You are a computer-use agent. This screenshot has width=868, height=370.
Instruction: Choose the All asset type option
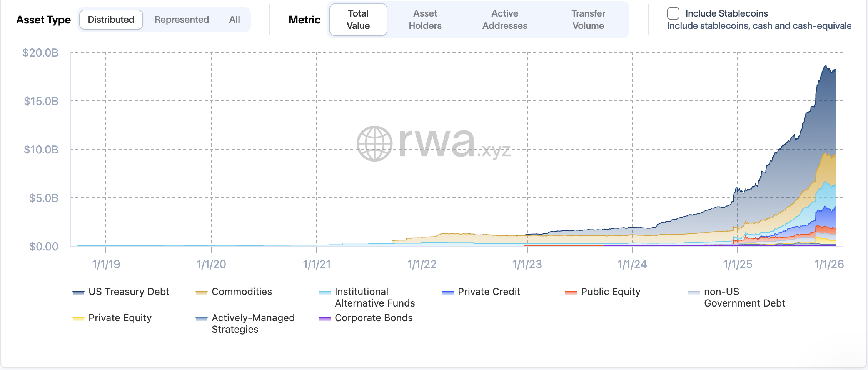234,20
